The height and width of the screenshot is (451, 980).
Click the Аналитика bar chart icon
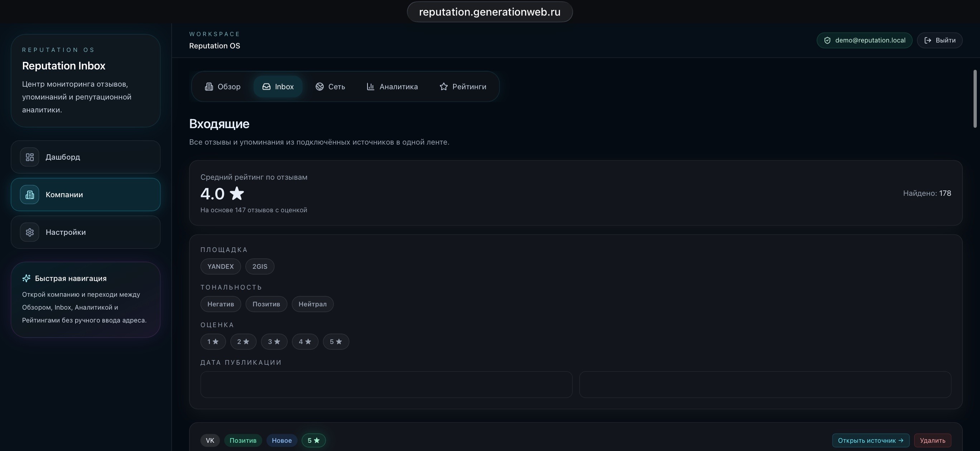(370, 87)
